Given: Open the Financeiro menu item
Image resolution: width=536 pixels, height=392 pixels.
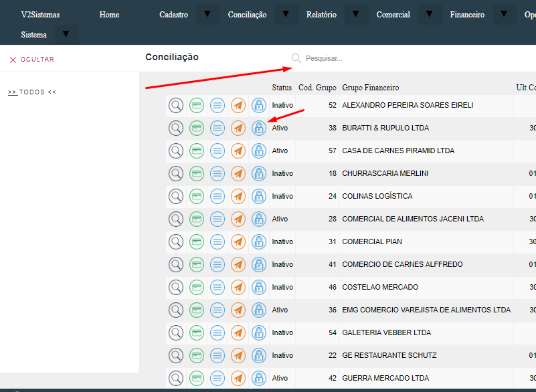Looking at the screenshot, I should pyautogui.click(x=467, y=15).
